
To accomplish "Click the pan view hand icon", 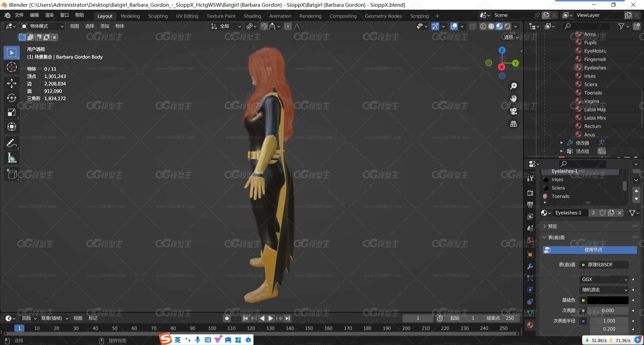I will [x=514, y=98].
